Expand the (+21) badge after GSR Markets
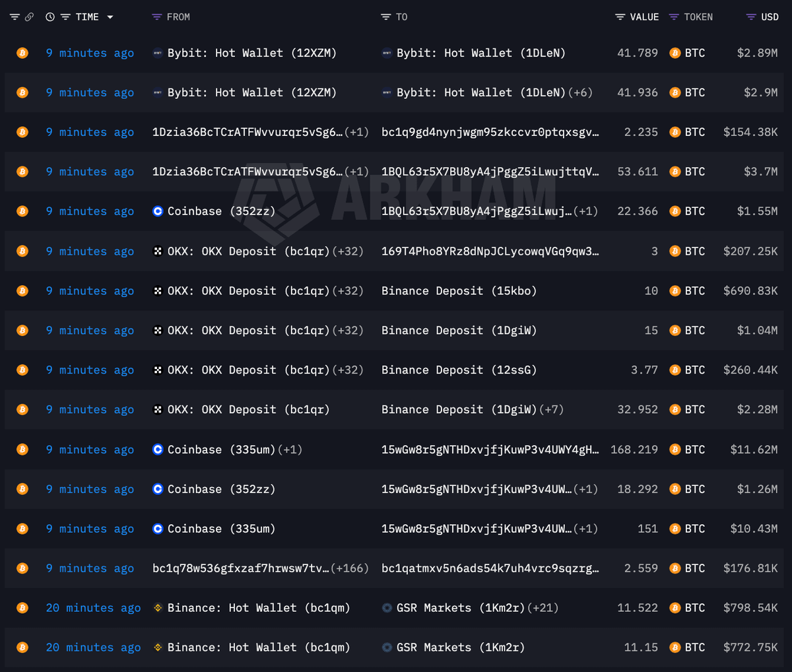 tap(543, 608)
